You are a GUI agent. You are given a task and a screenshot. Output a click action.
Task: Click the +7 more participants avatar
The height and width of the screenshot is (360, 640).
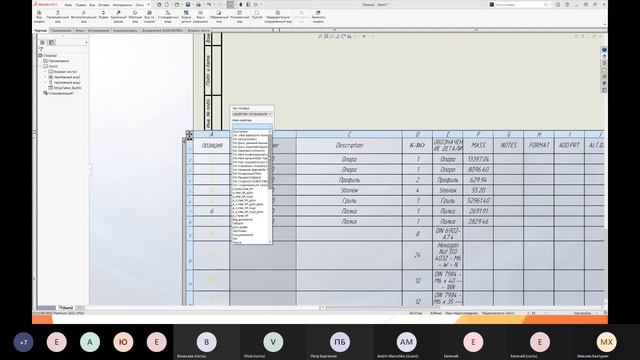click(x=23, y=342)
